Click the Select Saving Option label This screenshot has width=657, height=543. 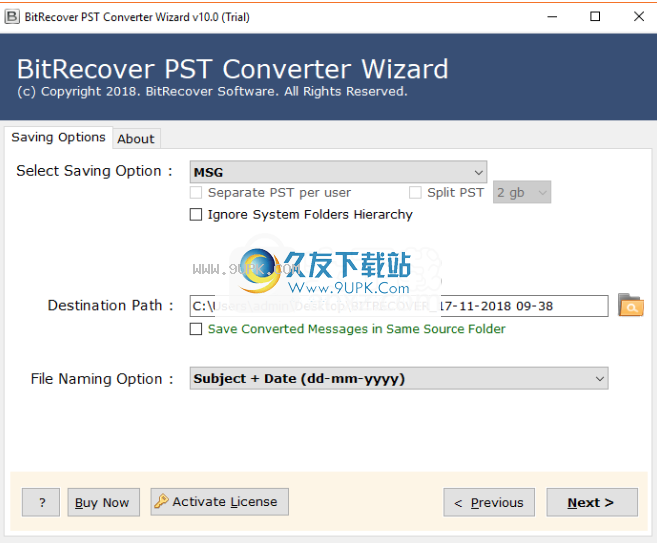(x=94, y=171)
